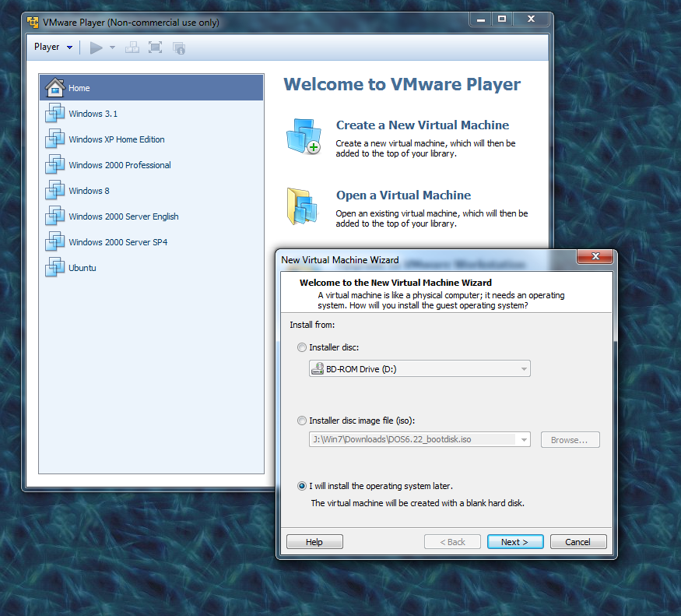This screenshot has height=616, width=681.
Task: Select the Windows 2000 Professional label
Action: coord(119,165)
